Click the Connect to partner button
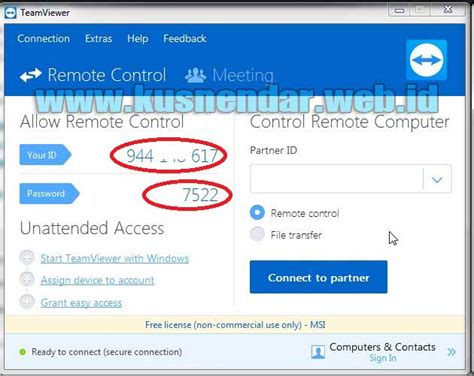Image resolution: width=474 pixels, height=376 pixels. [x=319, y=277]
